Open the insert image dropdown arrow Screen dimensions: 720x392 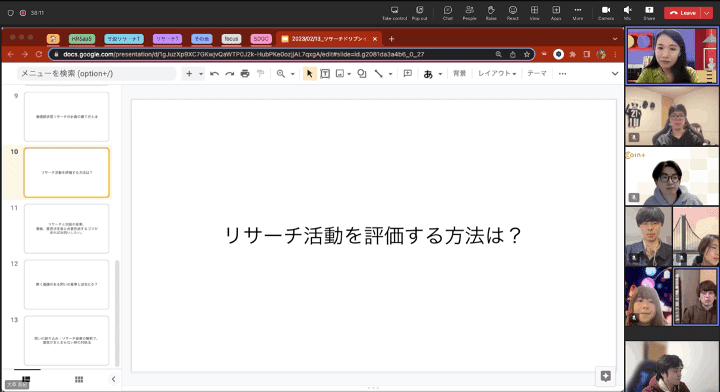tap(349, 73)
